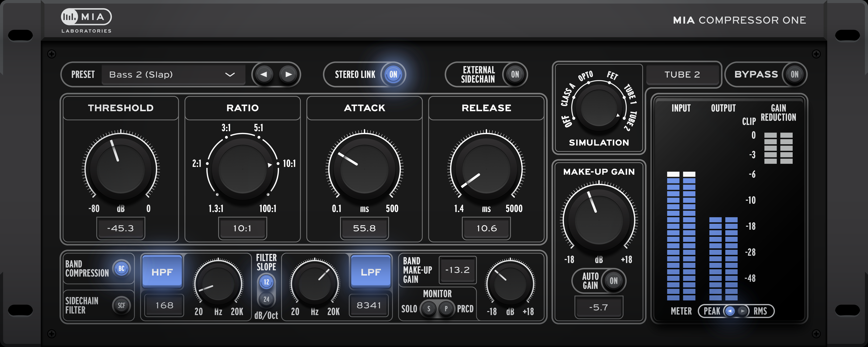Click the MIA COMPRESSOR ONE title
Viewport: 868px width, 347px height.
tap(739, 20)
